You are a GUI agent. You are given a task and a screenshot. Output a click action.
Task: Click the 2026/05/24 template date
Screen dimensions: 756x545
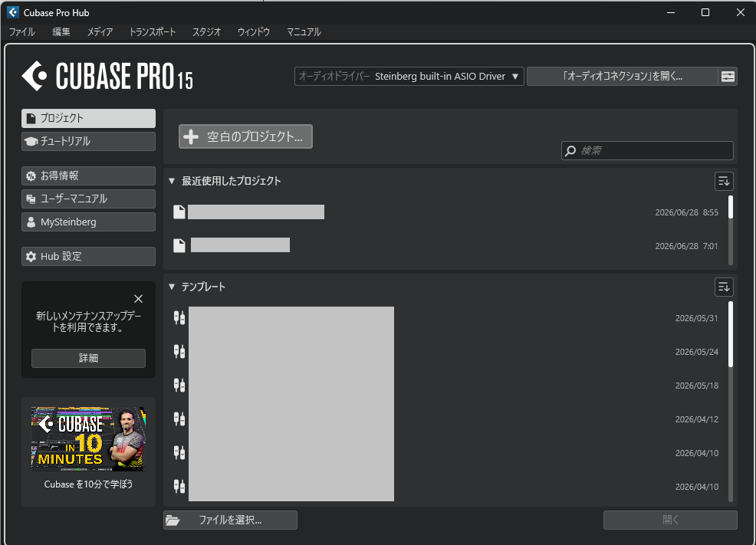click(x=697, y=352)
